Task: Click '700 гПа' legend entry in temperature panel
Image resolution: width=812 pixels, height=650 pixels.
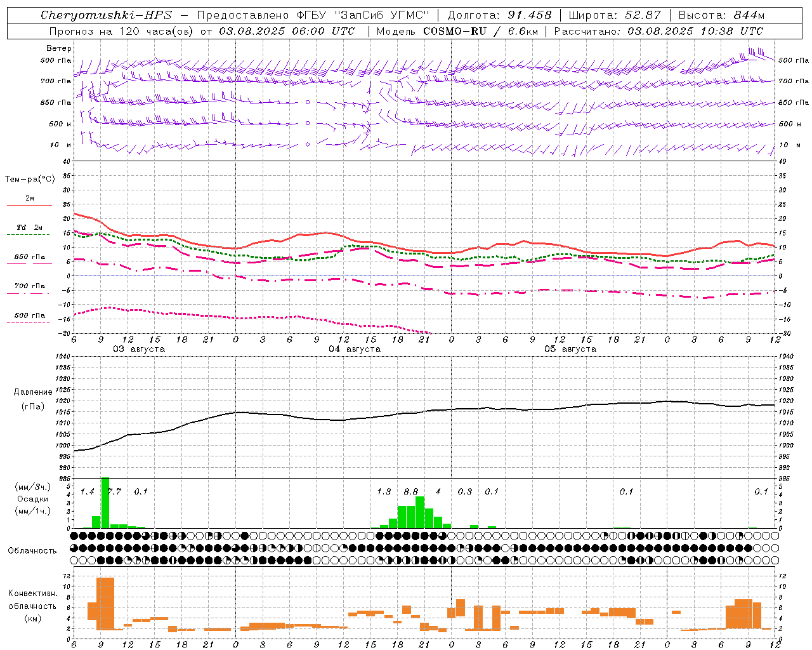Action: [29, 286]
